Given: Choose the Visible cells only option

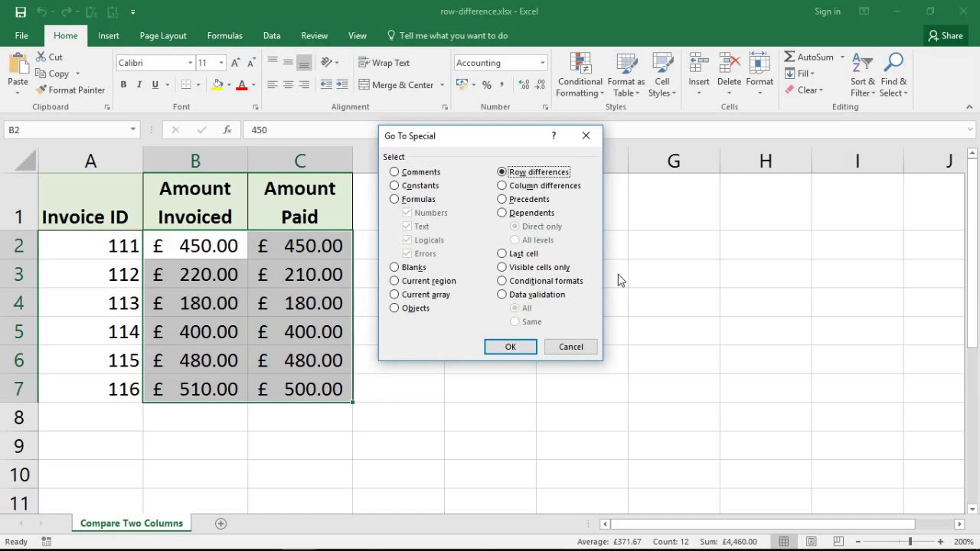Looking at the screenshot, I should pos(502,267).
